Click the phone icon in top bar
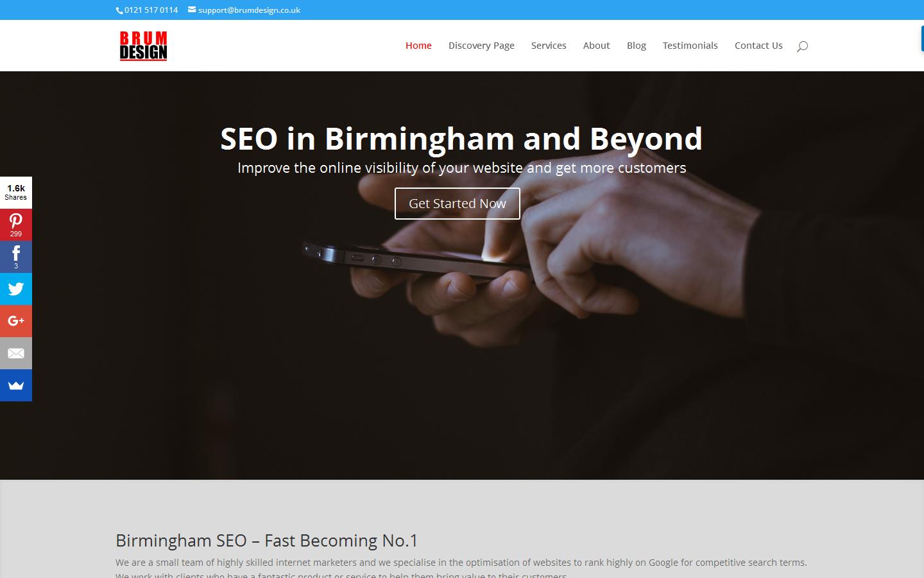924x578 pixels. pos(120,10)
